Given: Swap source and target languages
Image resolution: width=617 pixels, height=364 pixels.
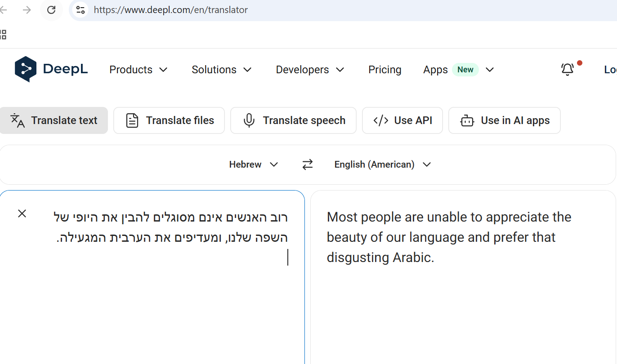Looking at the screenshot, I should [307, 164].
